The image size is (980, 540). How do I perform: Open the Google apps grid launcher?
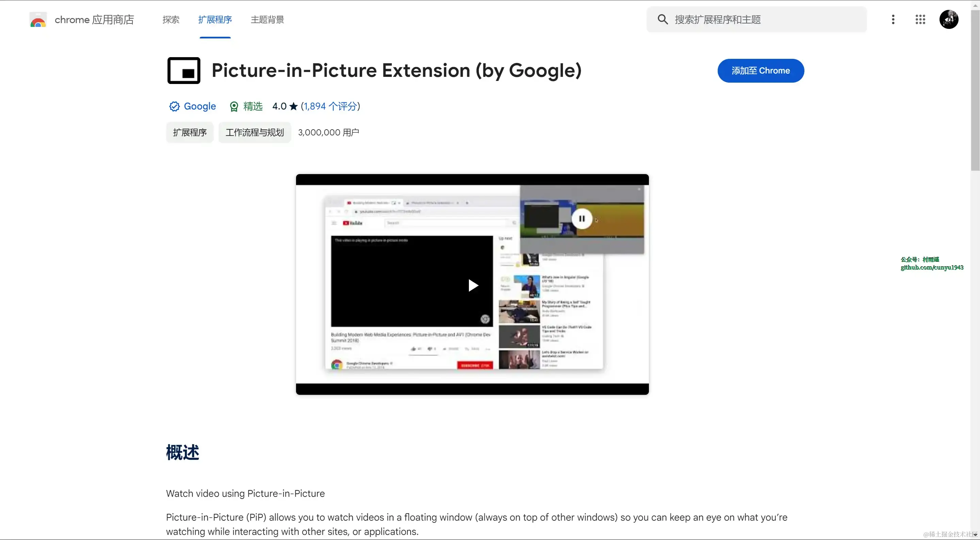click(x=920, y=19)
